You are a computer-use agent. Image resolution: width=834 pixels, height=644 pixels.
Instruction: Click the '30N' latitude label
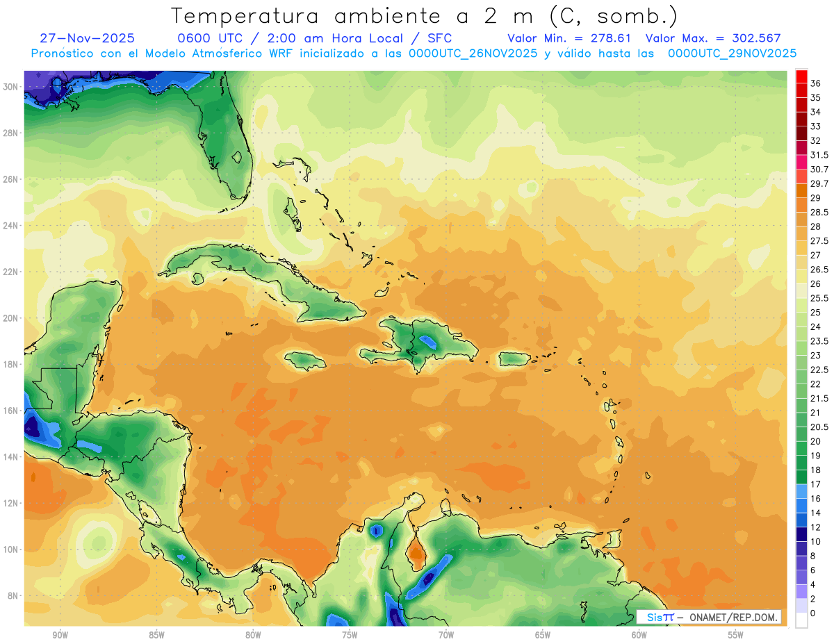point(11,87)
